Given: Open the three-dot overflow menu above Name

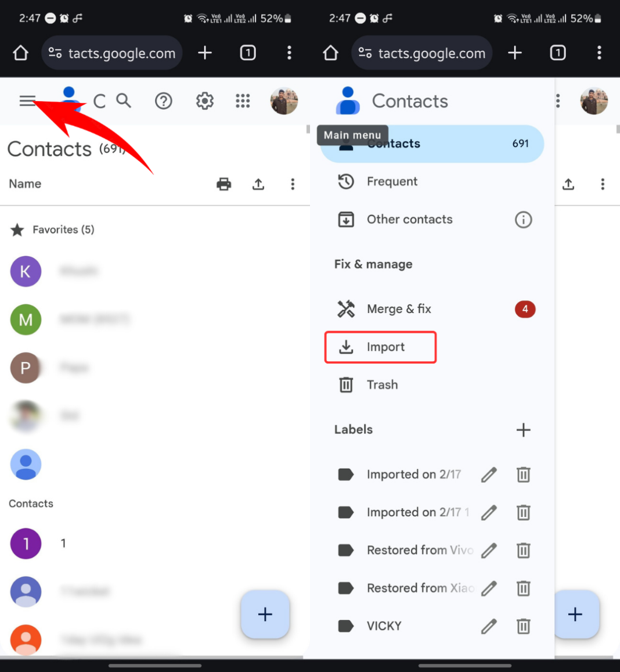Looking at the screenshot, I should tap(293, 184).
